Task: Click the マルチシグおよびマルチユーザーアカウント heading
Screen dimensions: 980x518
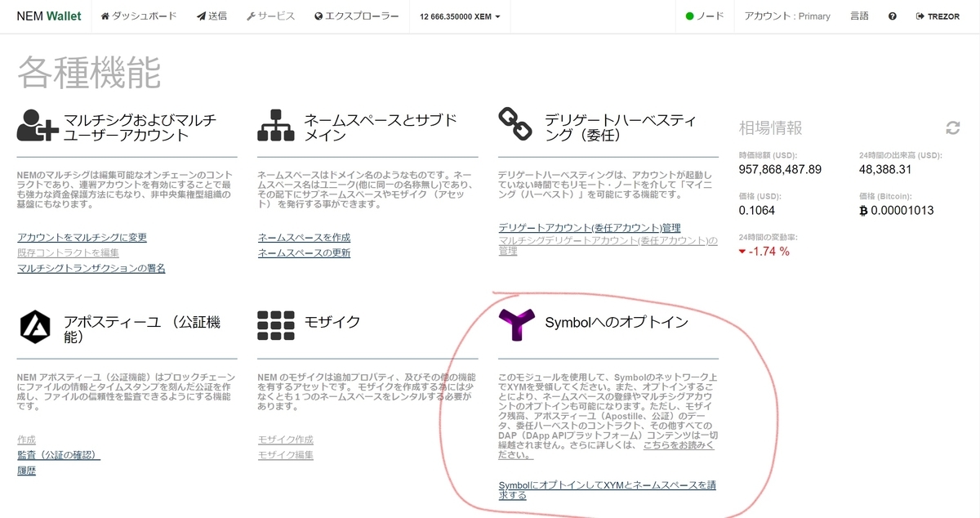Action: click(140, 127)
